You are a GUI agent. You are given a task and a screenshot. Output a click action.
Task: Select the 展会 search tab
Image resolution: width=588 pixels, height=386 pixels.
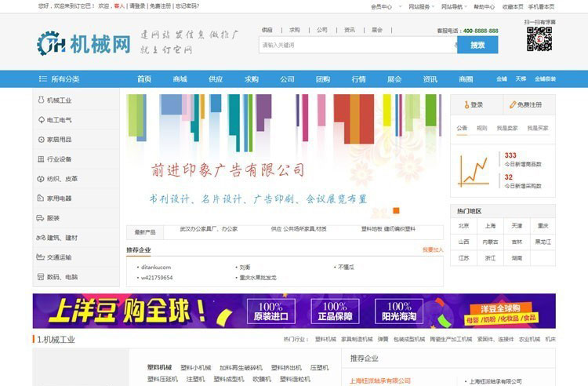pyautogui.click(x=377, y=30)
